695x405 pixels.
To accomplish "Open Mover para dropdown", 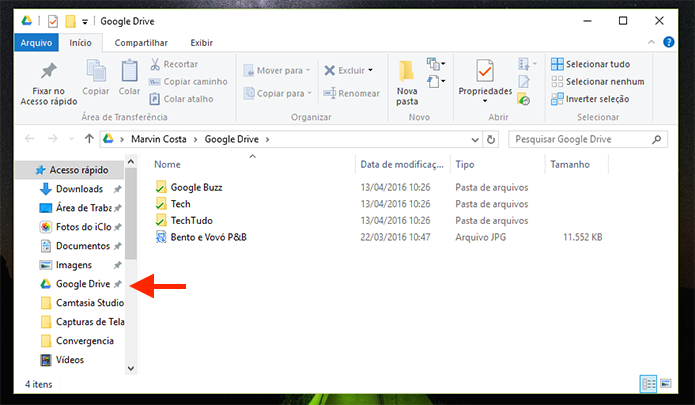I will click(277, 70).
